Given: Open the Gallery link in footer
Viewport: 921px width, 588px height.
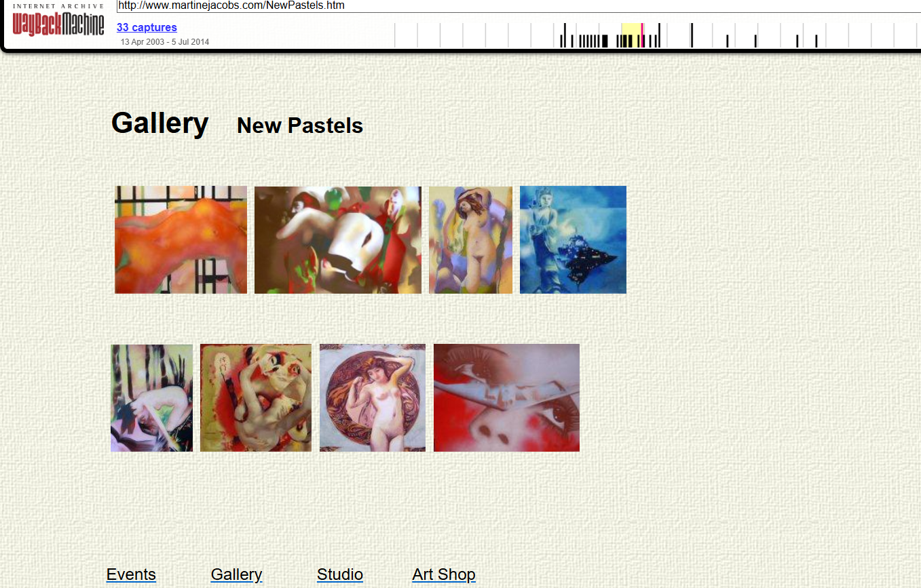Looking at the screenshot, I should (x=236, y=574).
